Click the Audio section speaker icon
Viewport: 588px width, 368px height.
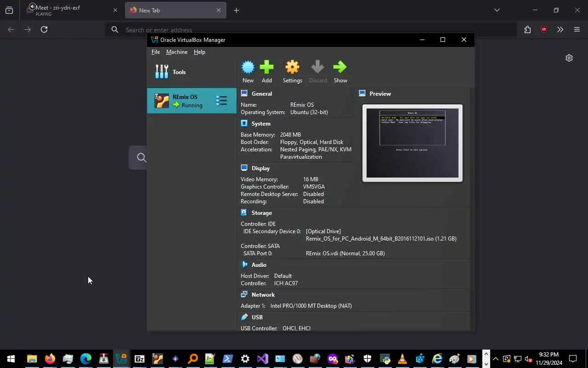point(244,264)
